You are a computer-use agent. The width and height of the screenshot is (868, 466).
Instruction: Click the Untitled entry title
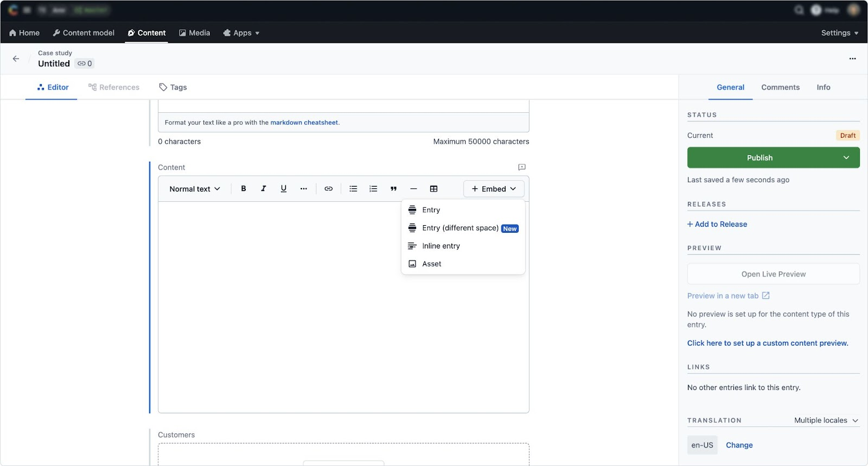[54, 63]
